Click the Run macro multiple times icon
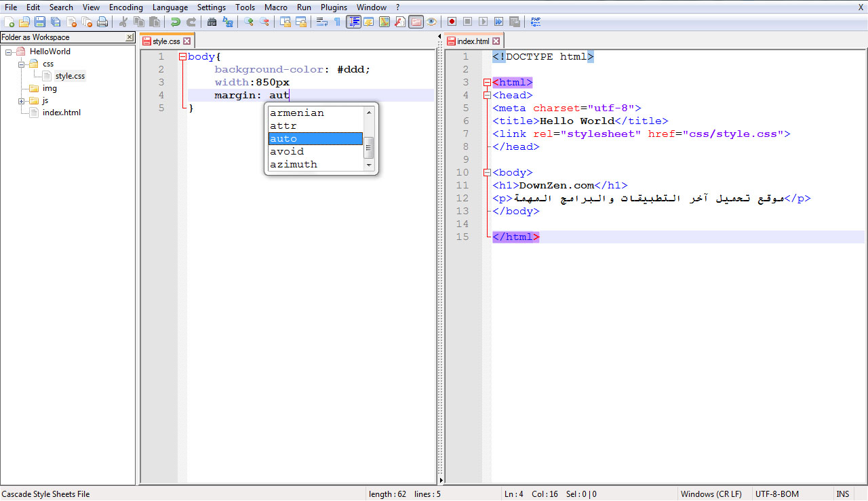This screenshot has width=868, height=501. [498, 22]
